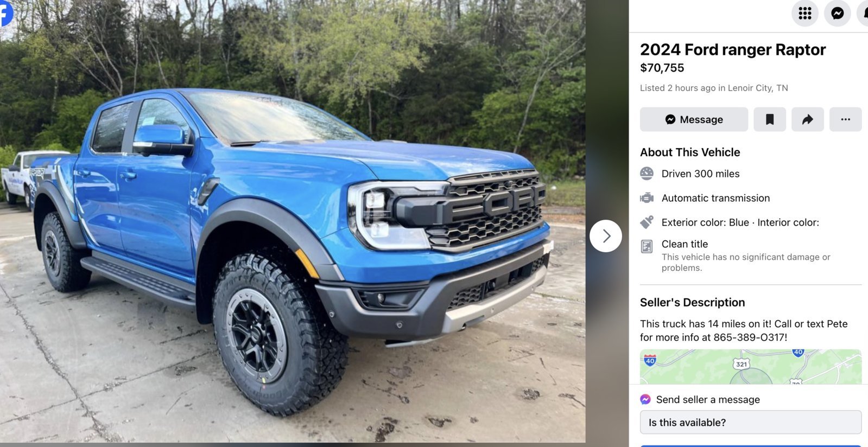The image size is (868, 447).
Task: Open the Facebook menu grid icon
Action: pyautogui.click(x=804, y=13)
